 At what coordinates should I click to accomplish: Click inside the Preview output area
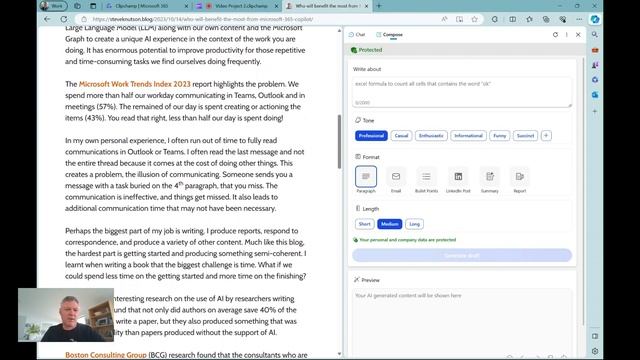pos(462,322)
